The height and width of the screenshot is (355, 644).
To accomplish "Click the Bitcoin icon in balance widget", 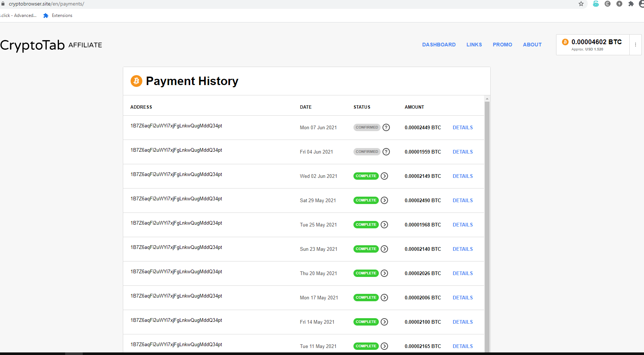I will pyautogui.click(x=565, y=42).
